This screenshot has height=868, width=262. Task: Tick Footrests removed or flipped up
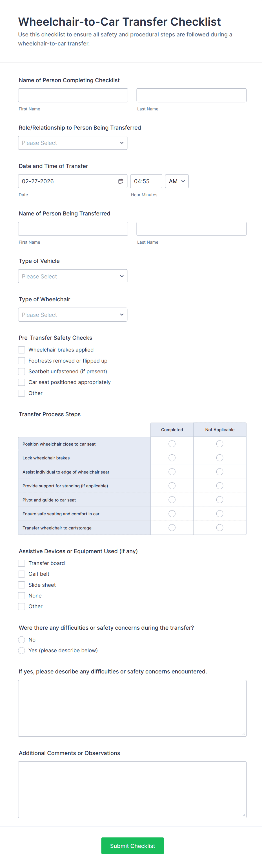(21, 361)
